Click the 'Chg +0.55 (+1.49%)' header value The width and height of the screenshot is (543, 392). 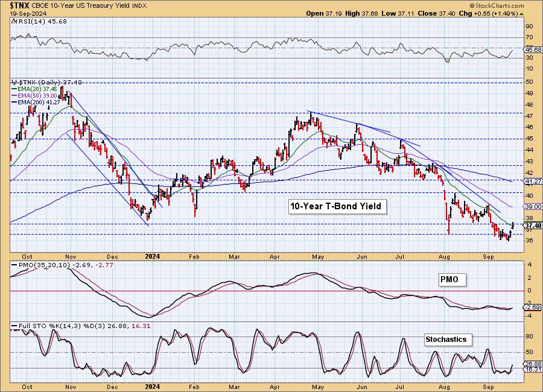coord(488,13)
